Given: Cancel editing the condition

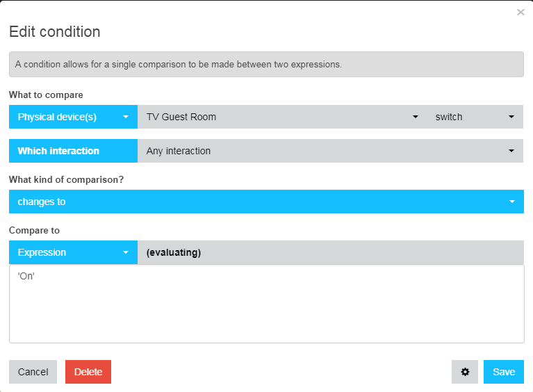Looking at the screenshot, I should 33,372.
